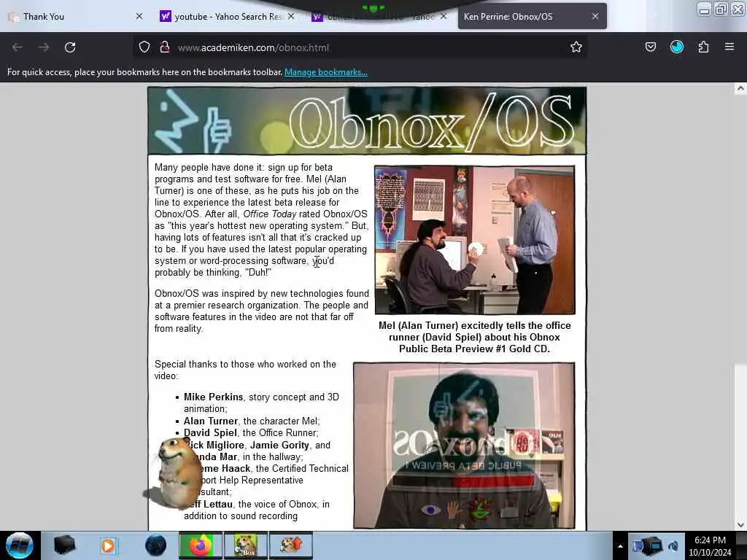Minimize the Firefox window
This screenshot has height=560, width=747.
click(x=704, y=9)
